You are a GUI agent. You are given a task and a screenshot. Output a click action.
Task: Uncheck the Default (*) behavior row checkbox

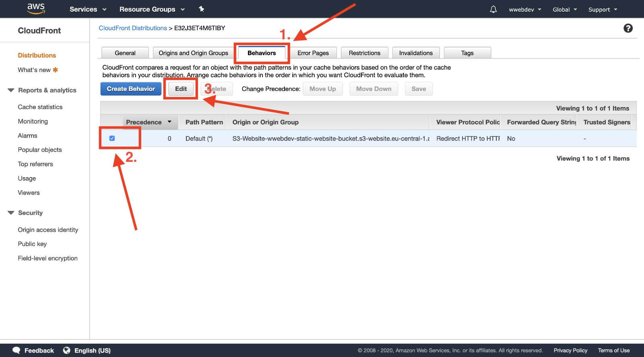112,138
